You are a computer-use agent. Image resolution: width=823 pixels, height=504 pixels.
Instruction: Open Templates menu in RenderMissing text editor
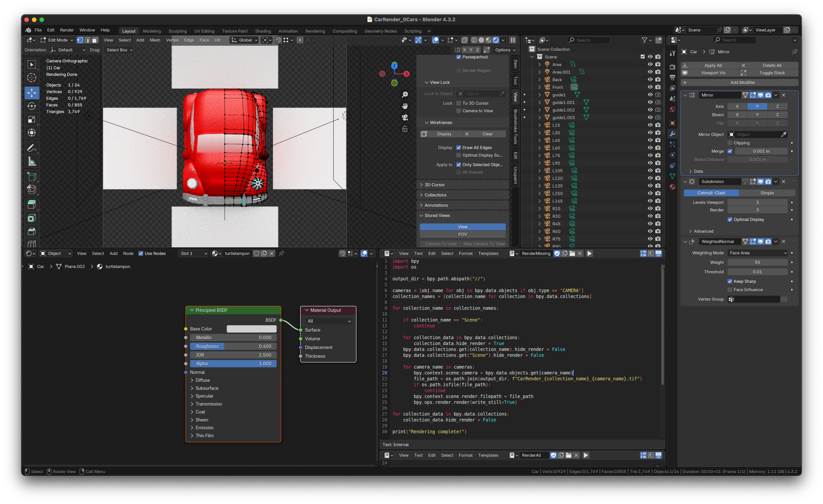click(488, 253)
